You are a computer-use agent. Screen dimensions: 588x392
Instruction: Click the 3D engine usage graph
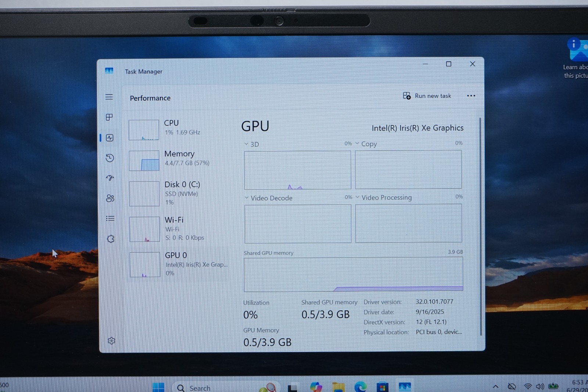298,170
